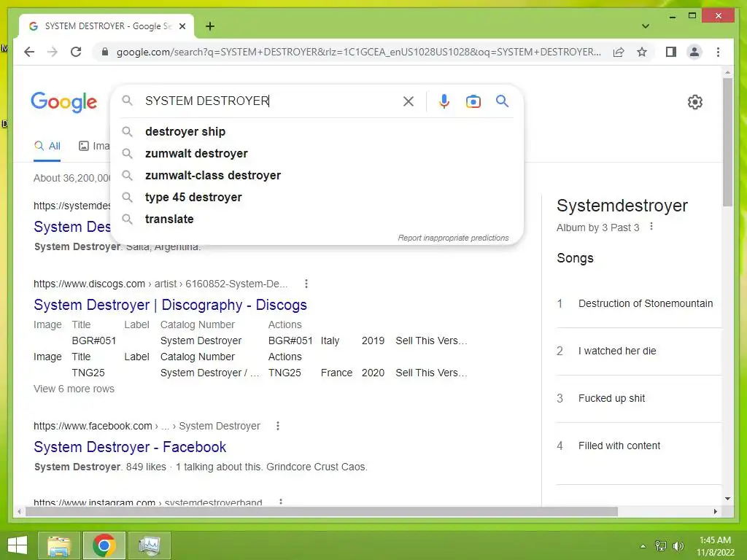Click View 6 more rows

coord(74,389)
